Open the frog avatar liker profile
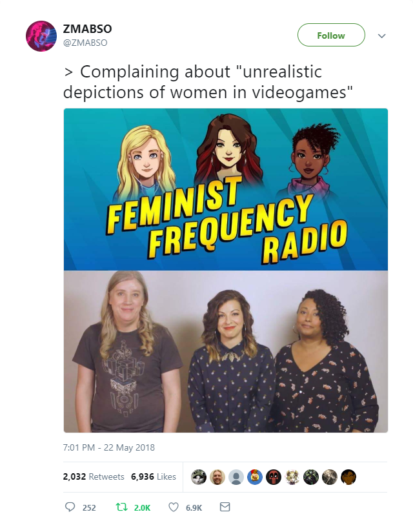 coord(199,477)
